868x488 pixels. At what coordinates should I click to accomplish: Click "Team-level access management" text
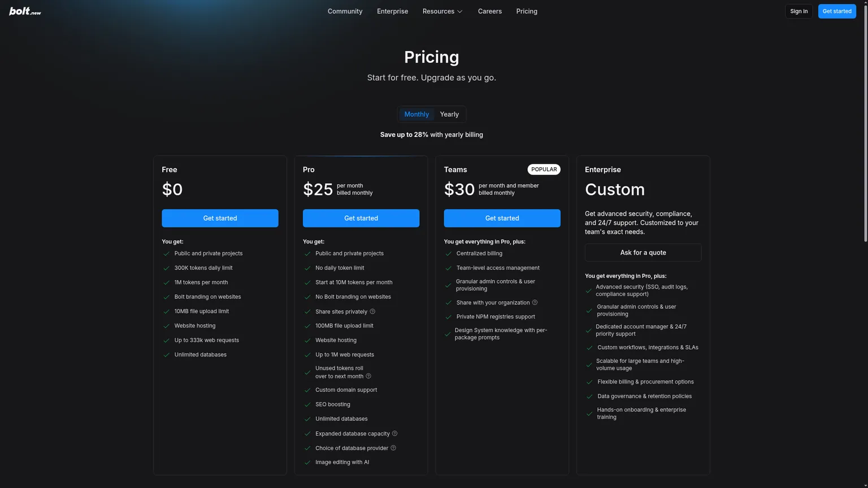pyautogui.click(x=498, y=268)
